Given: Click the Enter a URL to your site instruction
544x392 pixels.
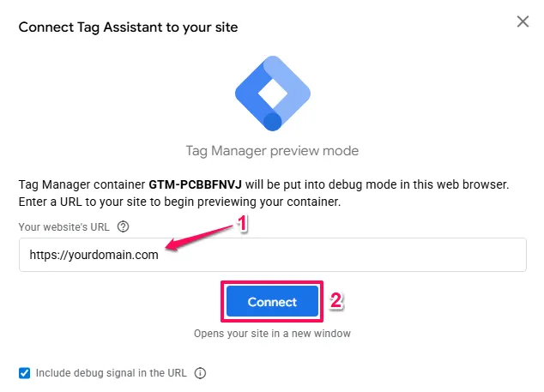Looking at the screenshot, I should pos(181,202).
